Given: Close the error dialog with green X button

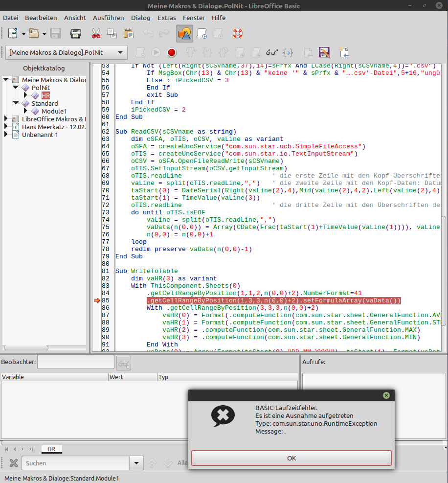Looking at the screenshot, I should point(386,395).
